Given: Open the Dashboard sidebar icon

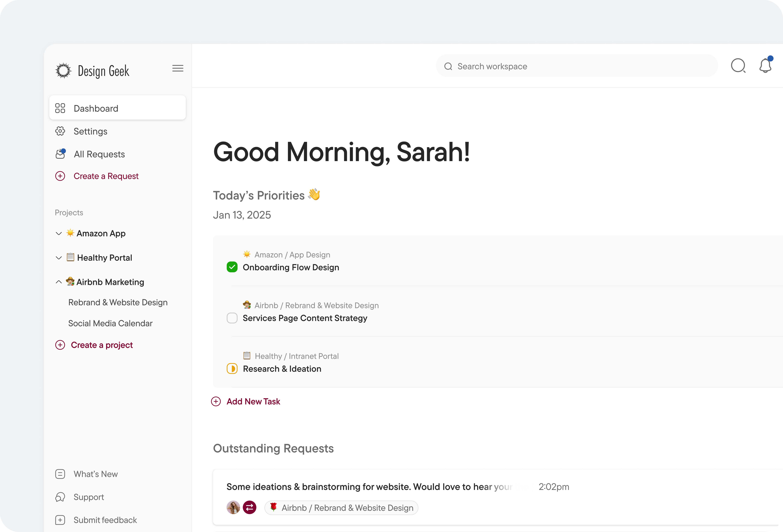Looking at the screenshot, I should point(60,108).
